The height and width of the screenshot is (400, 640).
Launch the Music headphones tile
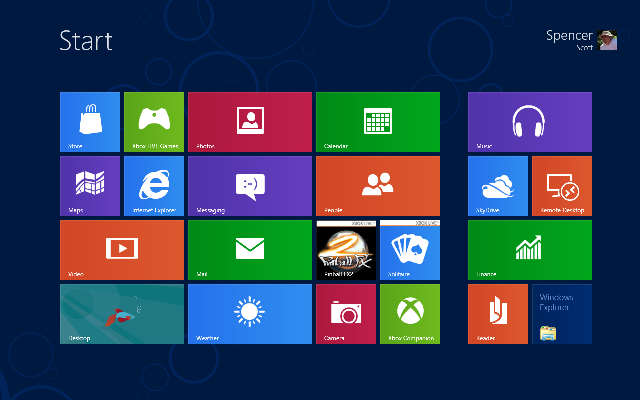(x=529, y=122)
